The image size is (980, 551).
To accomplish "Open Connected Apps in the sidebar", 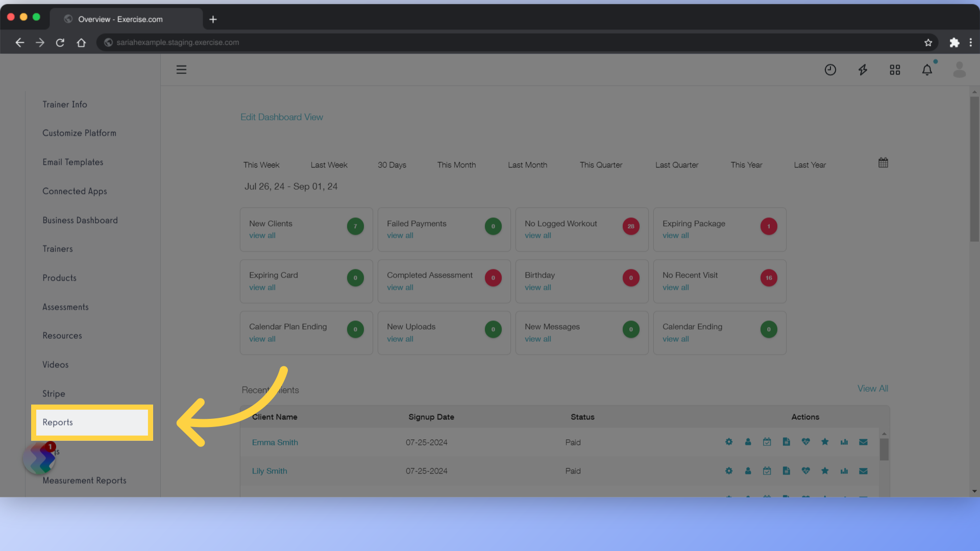I will tap(75, 191).
